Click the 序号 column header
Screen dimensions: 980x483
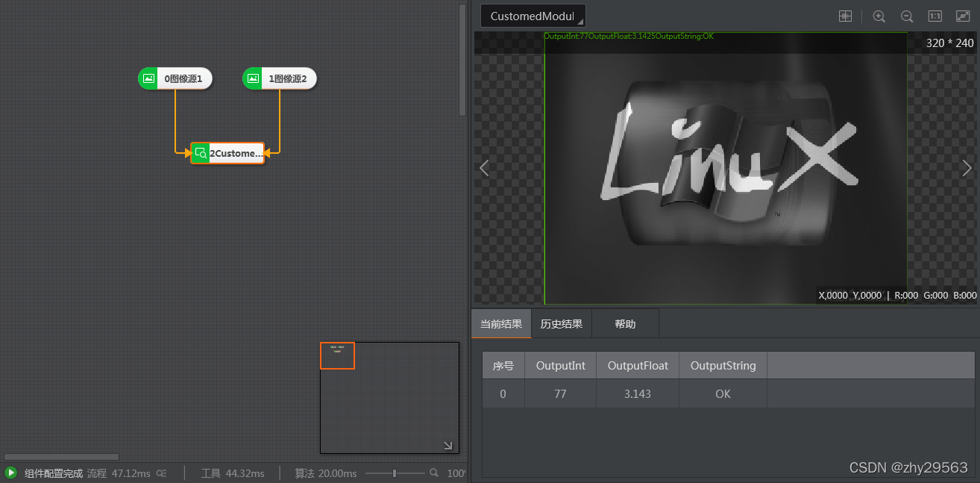point(503,366)
